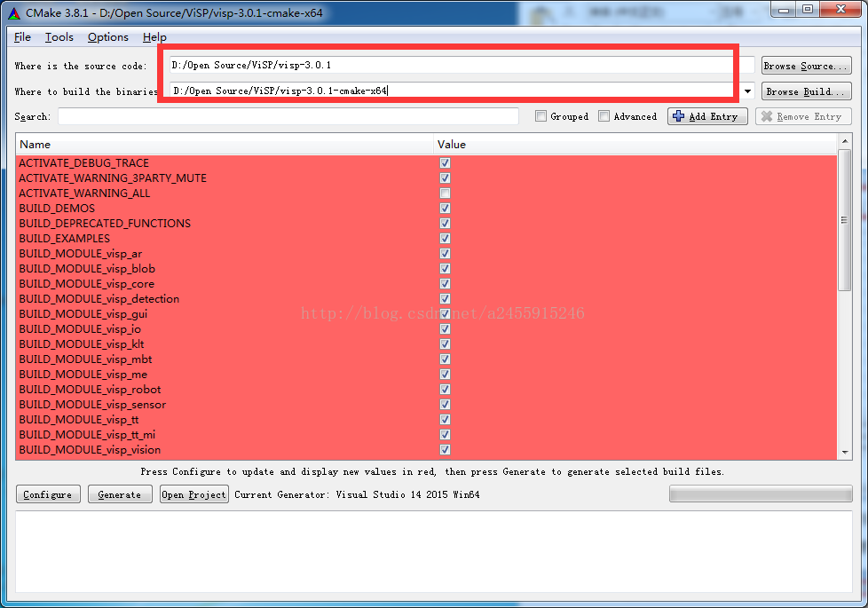Image resolution: width=868 pixels, height=608 pixels.
Task: Uncheck ACTIVATE_DEBUG_TRACE checkbox
Action: tap(445, 162)
